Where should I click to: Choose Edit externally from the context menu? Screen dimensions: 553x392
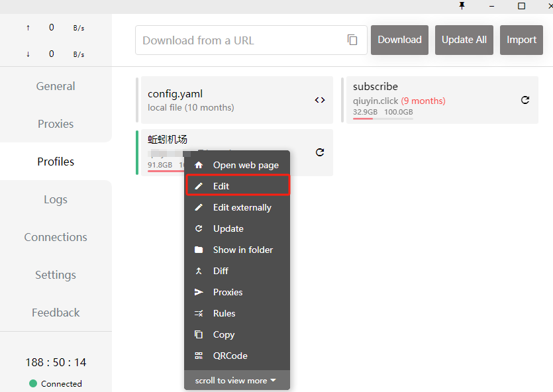coord(242,207)
